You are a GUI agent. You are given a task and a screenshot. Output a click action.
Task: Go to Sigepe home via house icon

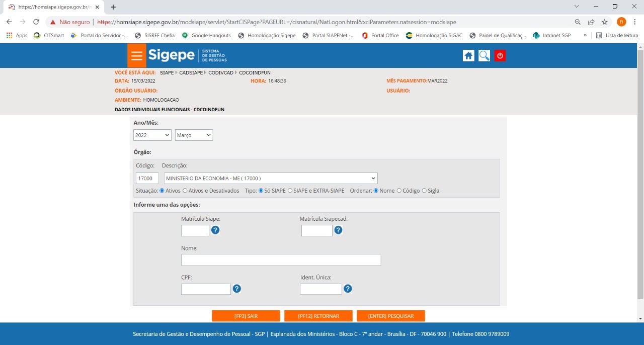point(468,56)
